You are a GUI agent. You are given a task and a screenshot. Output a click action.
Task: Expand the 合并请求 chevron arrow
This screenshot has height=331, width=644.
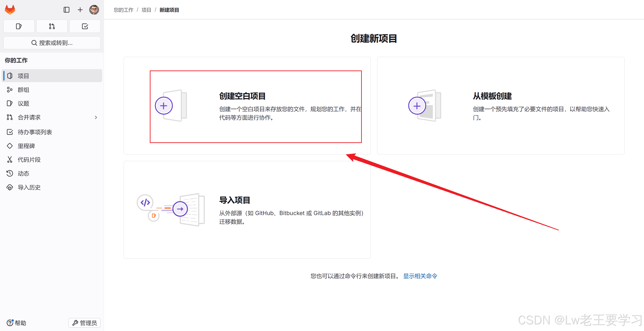click(96, 117)
